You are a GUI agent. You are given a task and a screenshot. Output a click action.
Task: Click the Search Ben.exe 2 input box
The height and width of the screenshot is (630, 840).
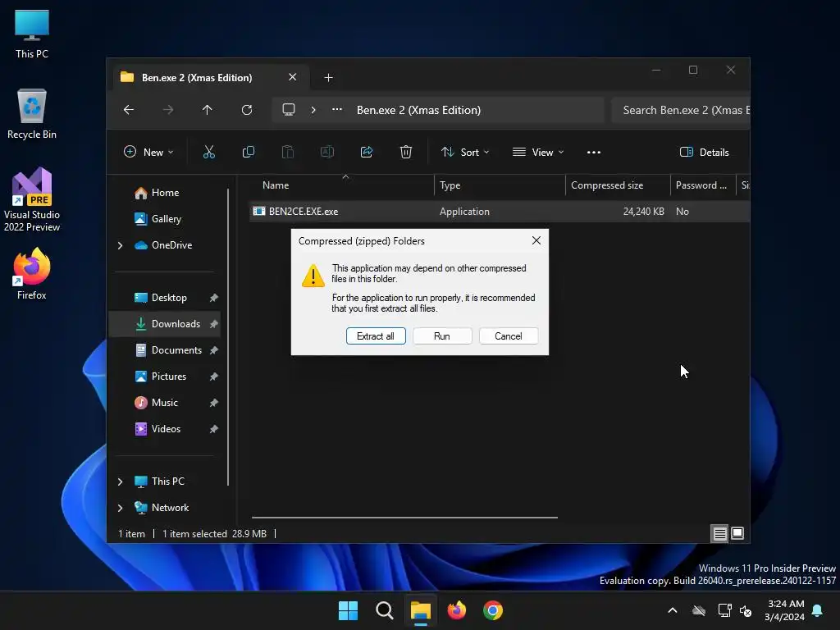(x=680, y=110)
